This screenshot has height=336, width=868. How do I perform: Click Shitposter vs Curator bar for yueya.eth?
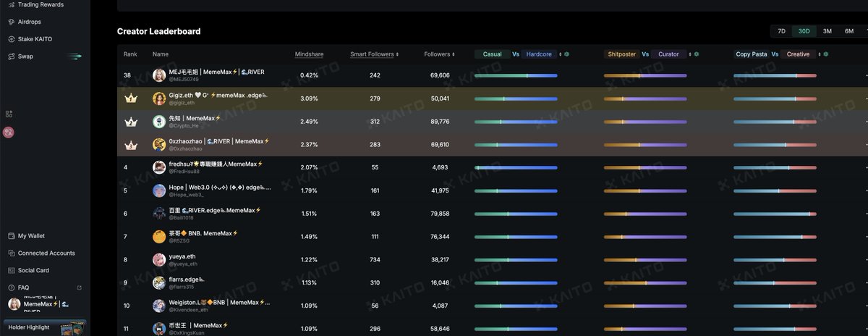point(645,259)
